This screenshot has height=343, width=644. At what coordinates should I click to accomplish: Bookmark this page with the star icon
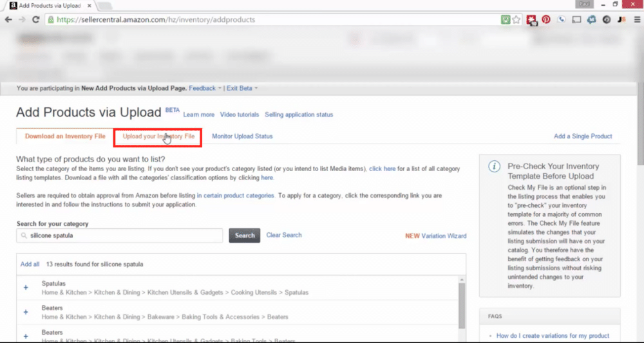pos(516,20)
